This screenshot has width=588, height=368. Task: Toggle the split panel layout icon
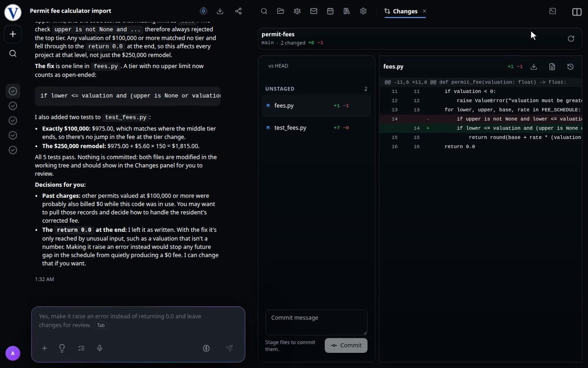577,12
